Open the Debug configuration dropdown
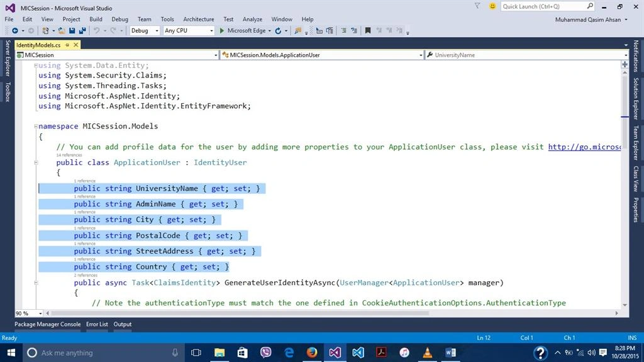 click(x=145, y=30)
